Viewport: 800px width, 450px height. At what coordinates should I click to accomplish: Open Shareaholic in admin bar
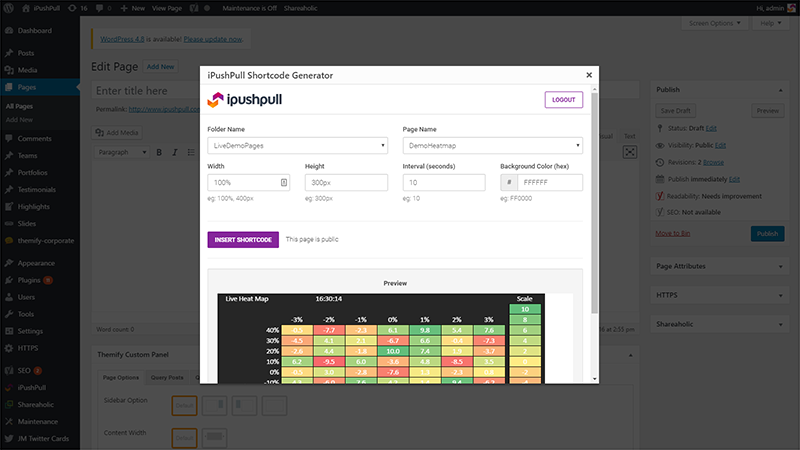[301, 8]
